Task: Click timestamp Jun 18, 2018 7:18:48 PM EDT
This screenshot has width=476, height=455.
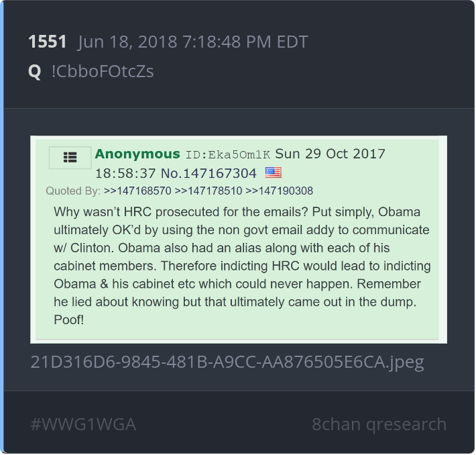Action: 193,42
